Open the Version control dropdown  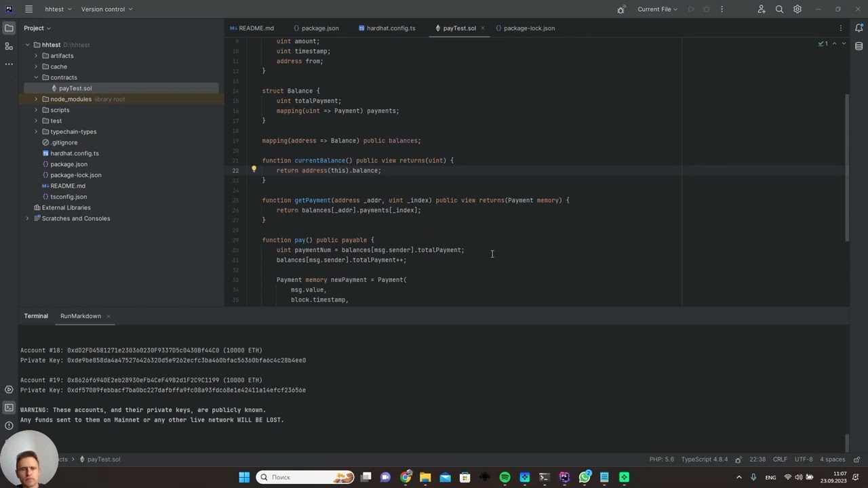(106, 9)
